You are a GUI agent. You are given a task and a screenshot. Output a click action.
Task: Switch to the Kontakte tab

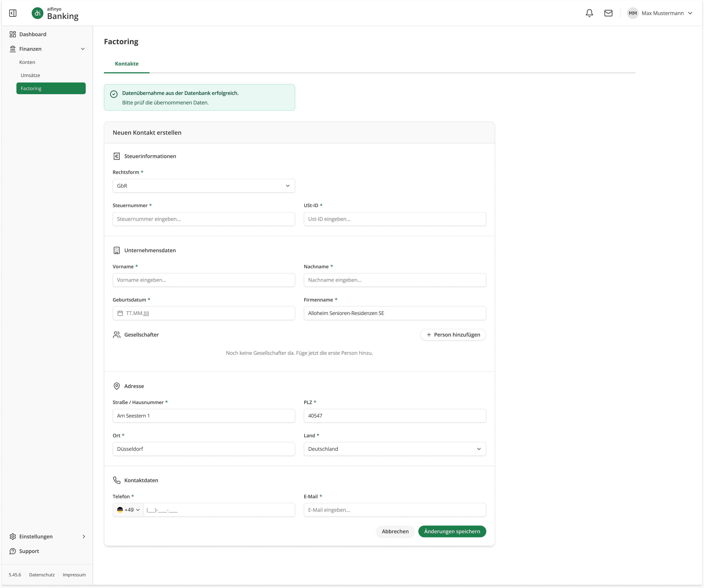click(126, 64)
